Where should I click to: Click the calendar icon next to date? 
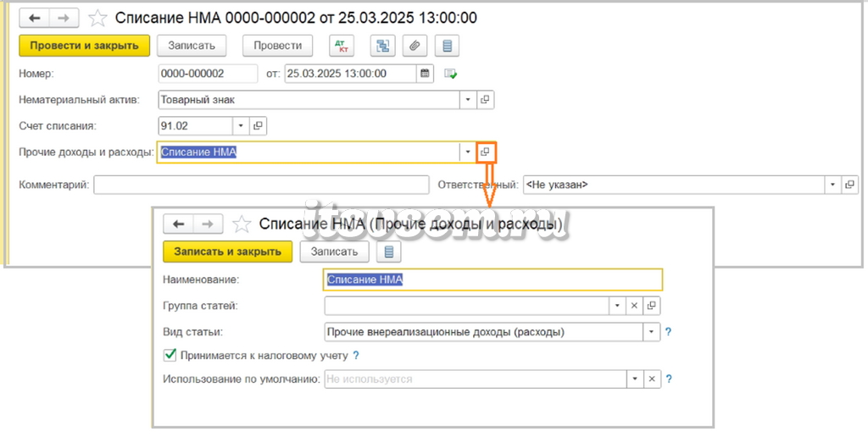(x=425, y=74)
